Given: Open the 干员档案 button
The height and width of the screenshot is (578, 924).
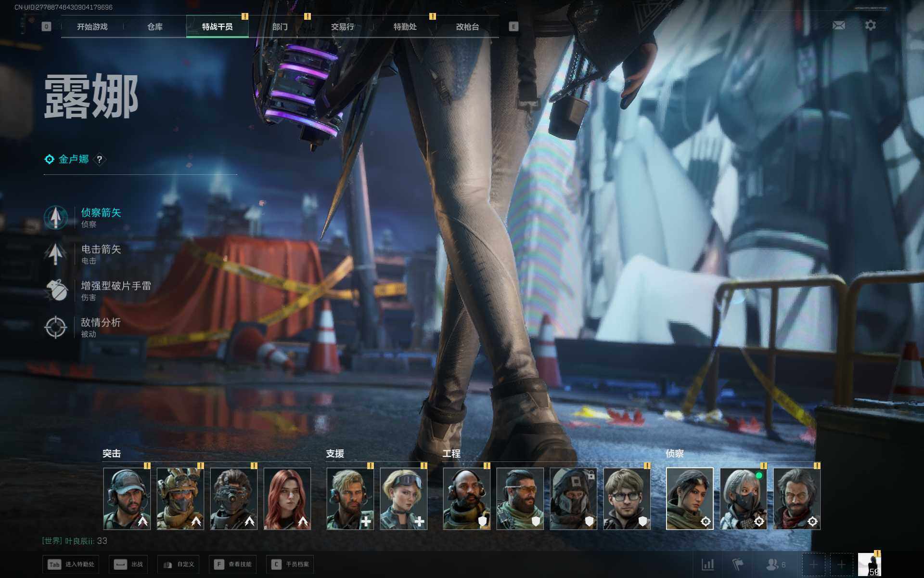Looking at the screenshot, I should [x=290, y=564].
